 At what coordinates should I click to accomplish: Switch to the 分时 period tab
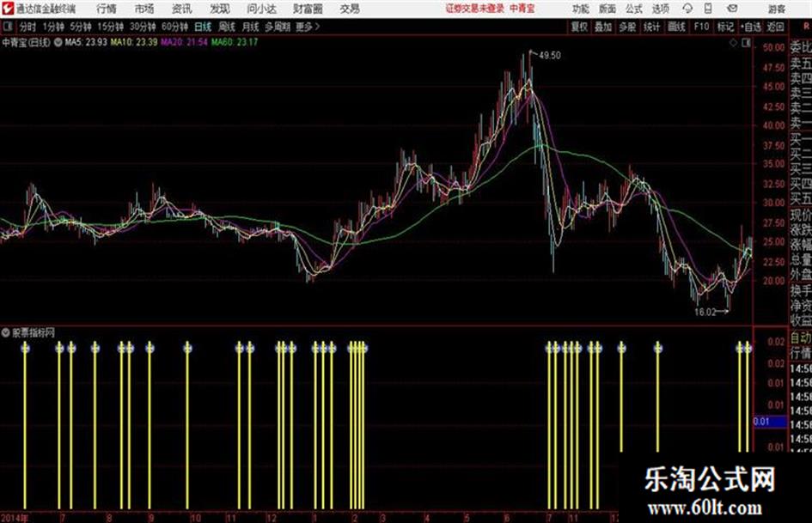click(x=27, y=27)
